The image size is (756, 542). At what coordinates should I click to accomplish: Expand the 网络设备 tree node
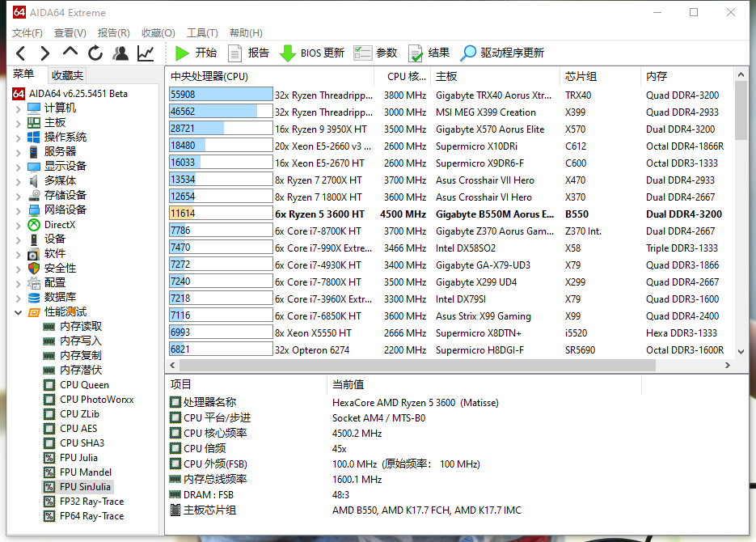coord(18,210)
